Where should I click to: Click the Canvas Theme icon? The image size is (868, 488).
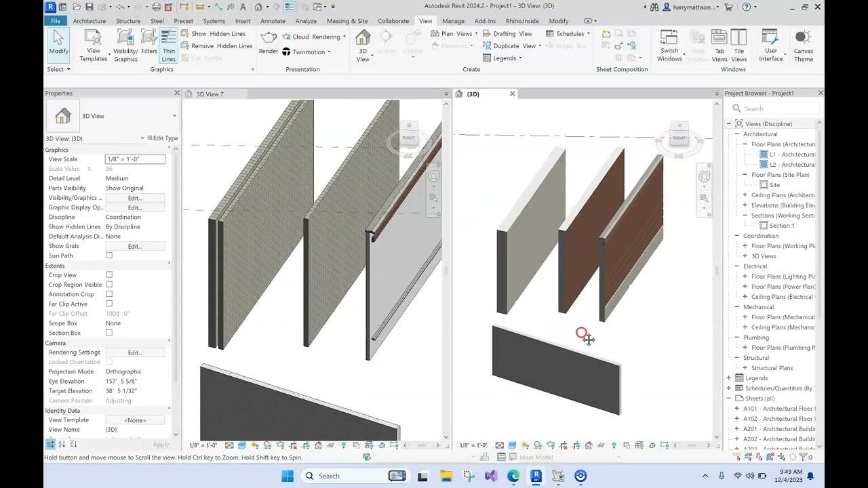click(804, 43)
